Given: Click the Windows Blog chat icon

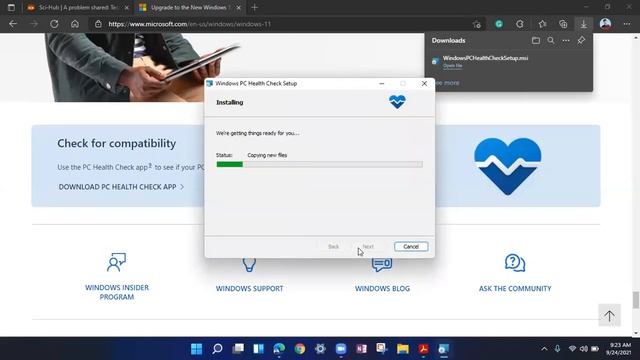Looking at the screenshot, I should (382, 264).
